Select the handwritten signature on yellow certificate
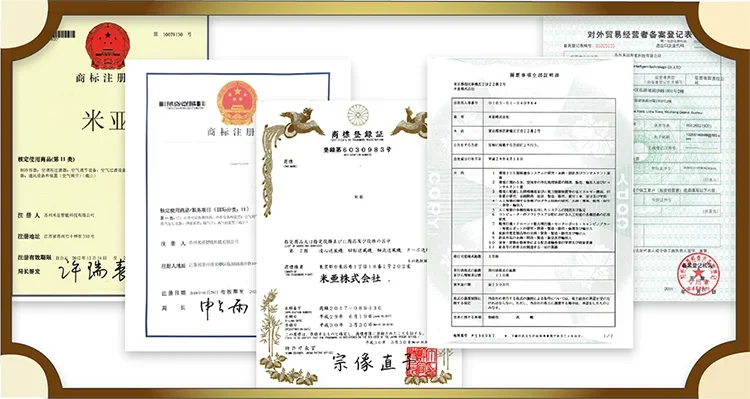 tap(92, 271)
